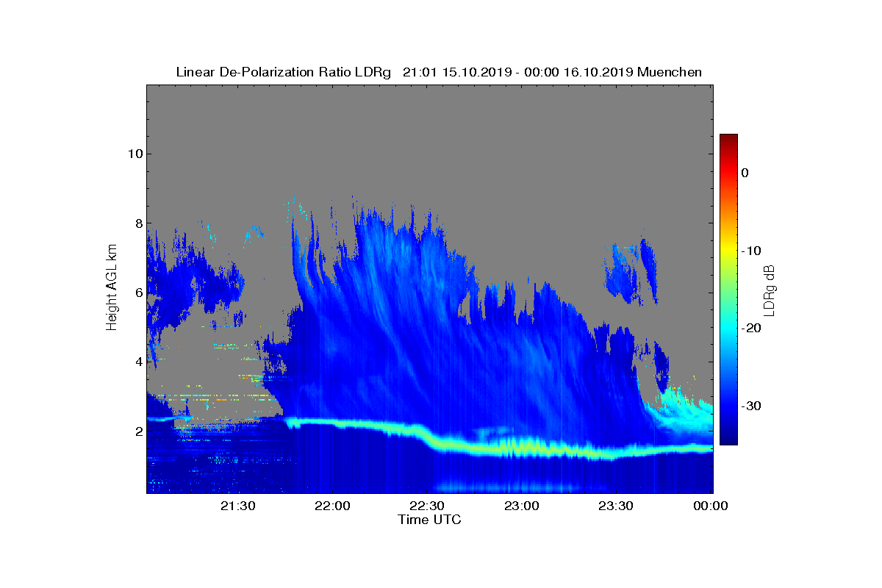Click the -20 colorbar tick label

(x=750, y=328)
